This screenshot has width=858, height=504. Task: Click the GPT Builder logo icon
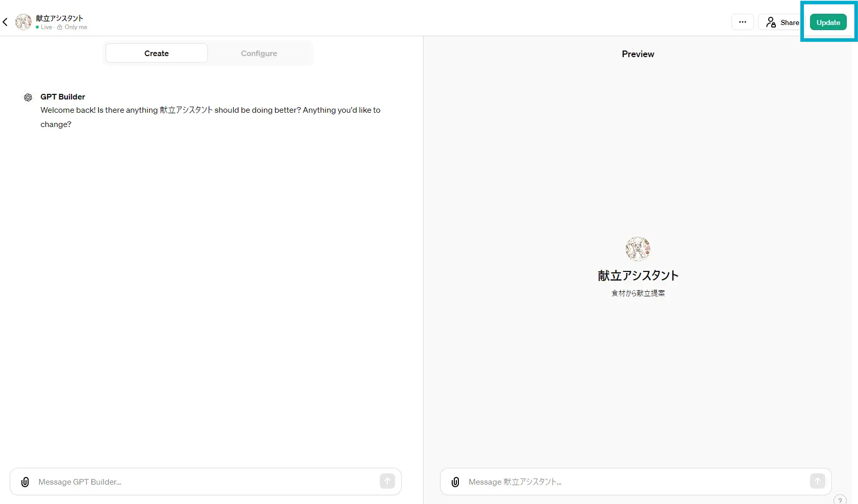28,97
